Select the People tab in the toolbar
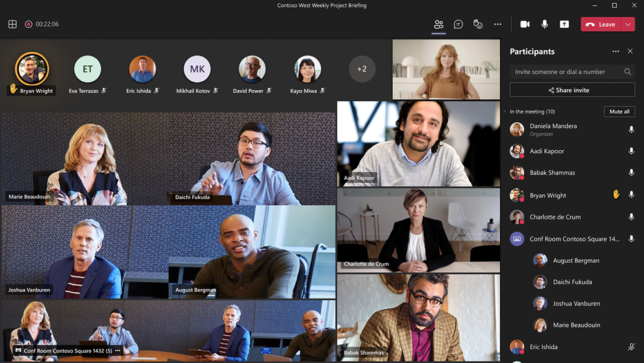This screenshot has height=363, width=644. tap(439, 24)
